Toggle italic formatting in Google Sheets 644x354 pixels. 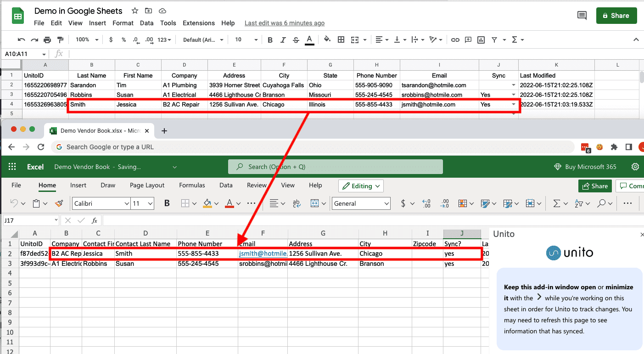pos(282,39)
